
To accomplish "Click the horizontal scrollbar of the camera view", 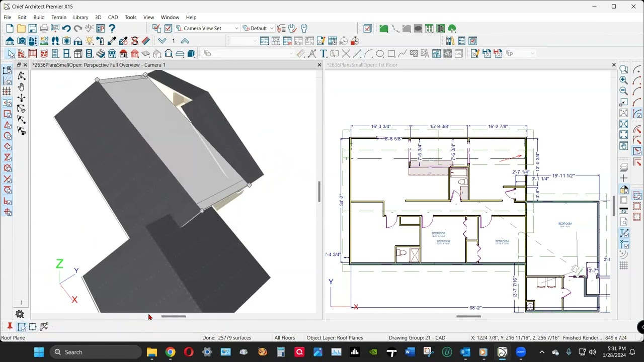I will [174, 316].
